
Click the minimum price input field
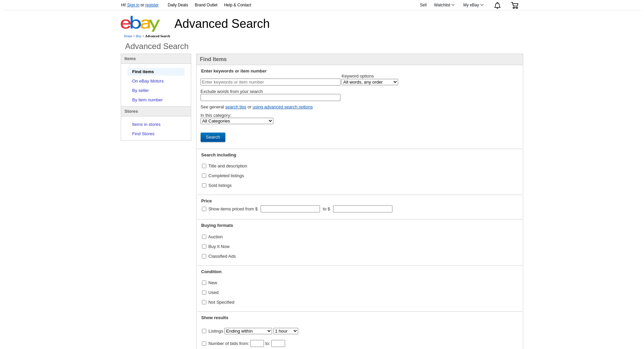pyautogui.click(x=290, y=209)
